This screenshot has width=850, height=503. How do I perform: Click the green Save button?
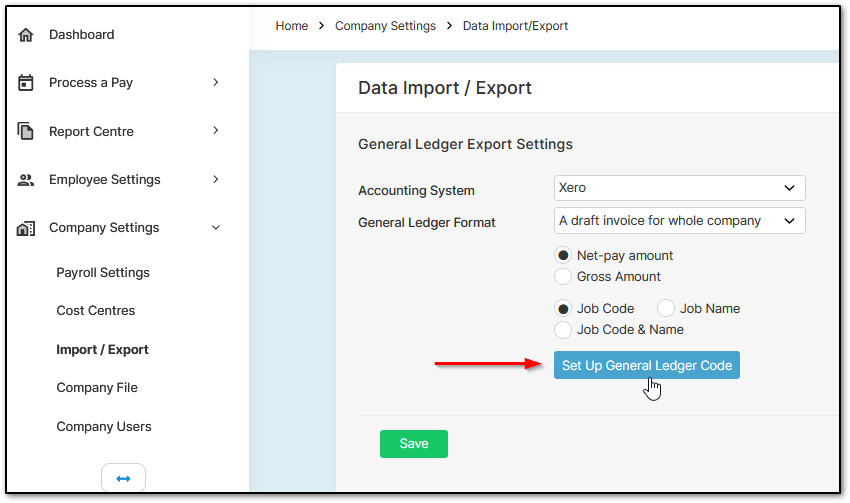tap(414, 444)
